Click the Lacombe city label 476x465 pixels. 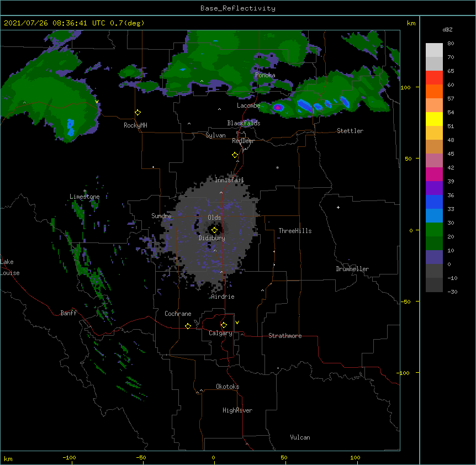click(x=248, y=105)
